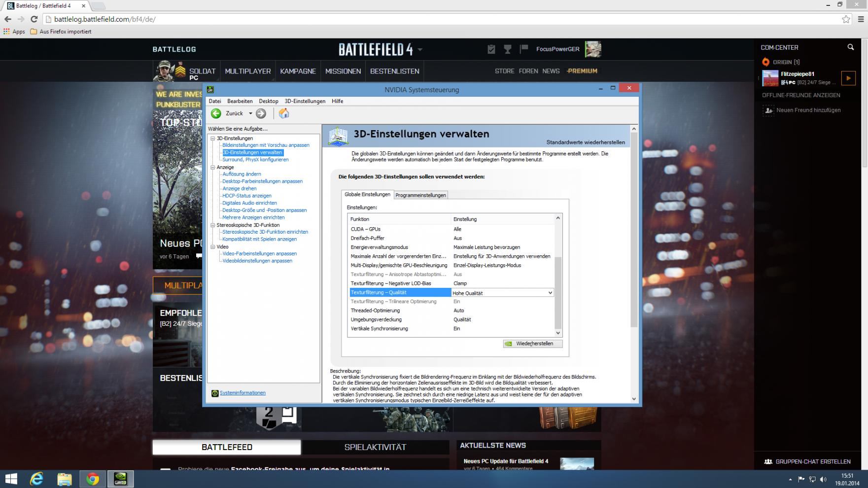Click the settings list scroll-down arrow

(558, 333)
